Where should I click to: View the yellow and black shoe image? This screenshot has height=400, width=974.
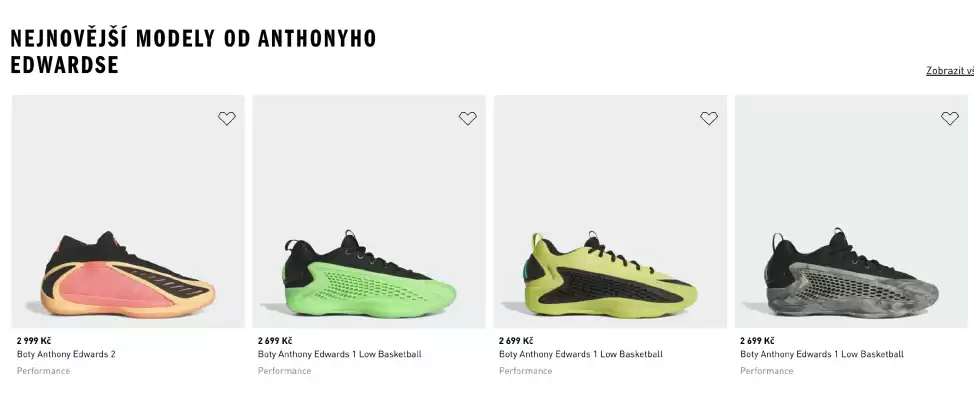click(610, 211)
